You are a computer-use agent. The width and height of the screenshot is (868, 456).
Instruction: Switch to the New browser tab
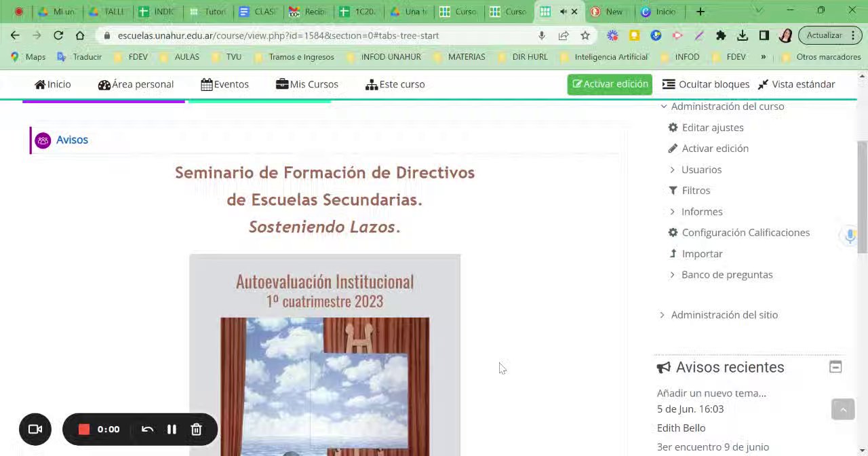[x=611, y=12]
